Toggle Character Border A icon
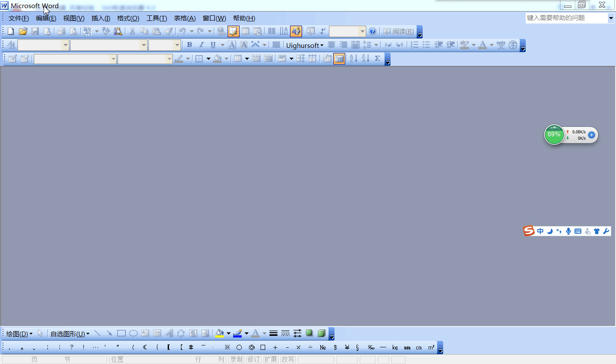This screenshot has width=616, height=364. pos(232,45)
